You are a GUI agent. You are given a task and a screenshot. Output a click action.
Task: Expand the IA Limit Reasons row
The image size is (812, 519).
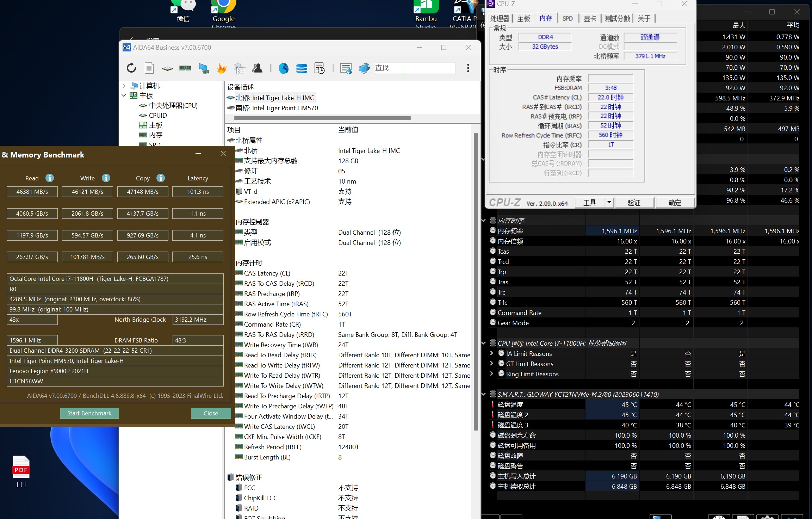[492, 353]
